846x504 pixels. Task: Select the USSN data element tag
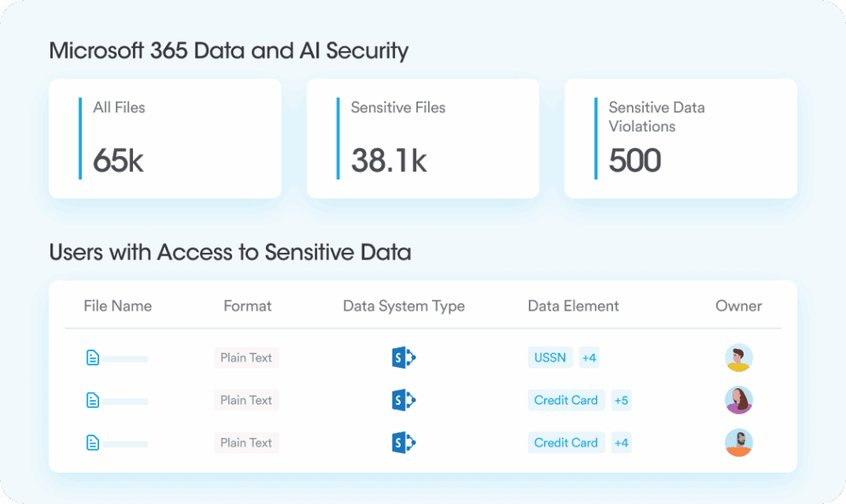click(x=549, y=358)
